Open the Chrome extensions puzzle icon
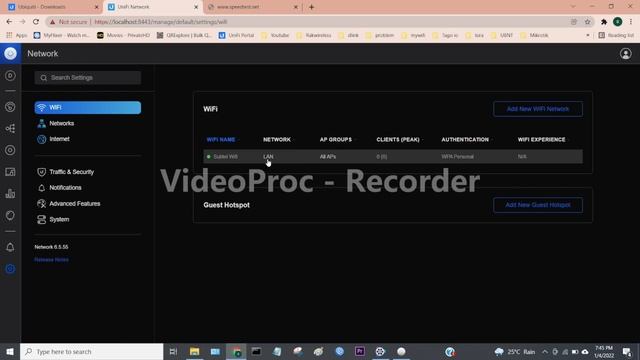This screenshot has width=640, height=360. click(604, 22)
